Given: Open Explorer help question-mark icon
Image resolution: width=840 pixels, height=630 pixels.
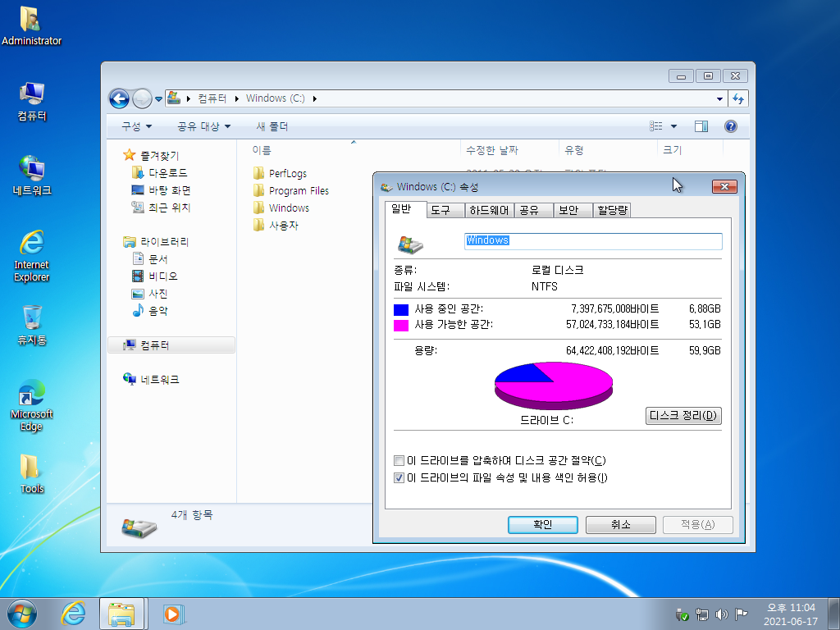Looking at the screenshot, I should tap(730, 126).
